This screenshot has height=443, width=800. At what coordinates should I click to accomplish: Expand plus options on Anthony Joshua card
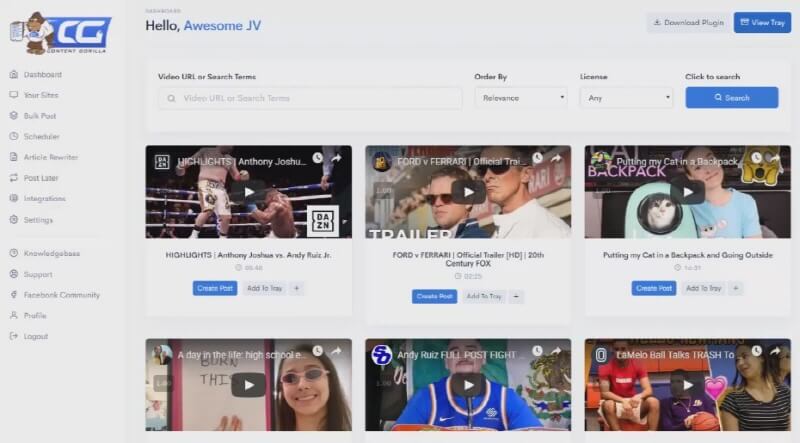(x=296, y=288)
